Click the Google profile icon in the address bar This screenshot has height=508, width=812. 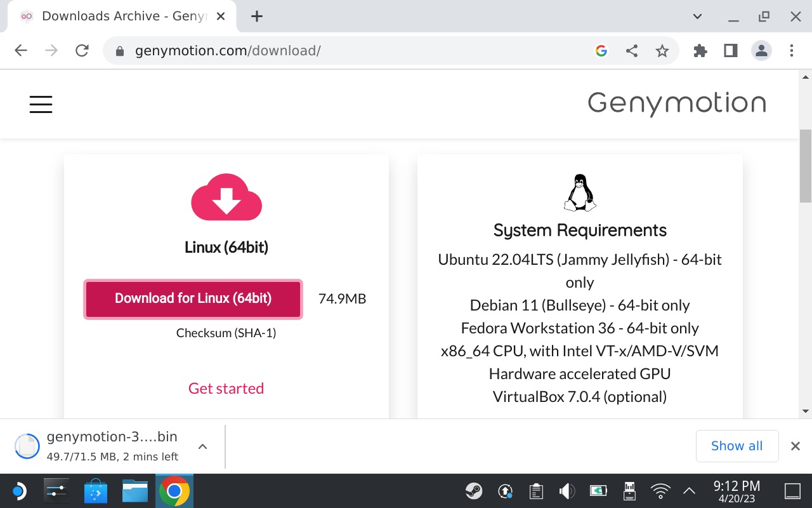click(601, 50)
